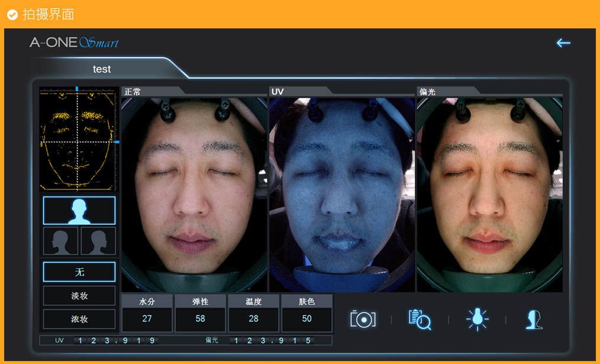Click the 拍摄界面 header title
The width and height of the screenshot is (600, 364).
[x=48, y=15]
